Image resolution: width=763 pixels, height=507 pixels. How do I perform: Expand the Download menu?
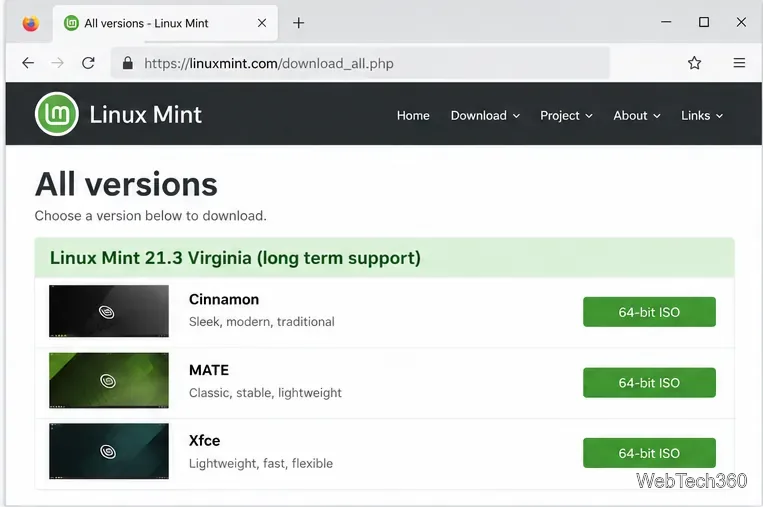pos(485,115)
